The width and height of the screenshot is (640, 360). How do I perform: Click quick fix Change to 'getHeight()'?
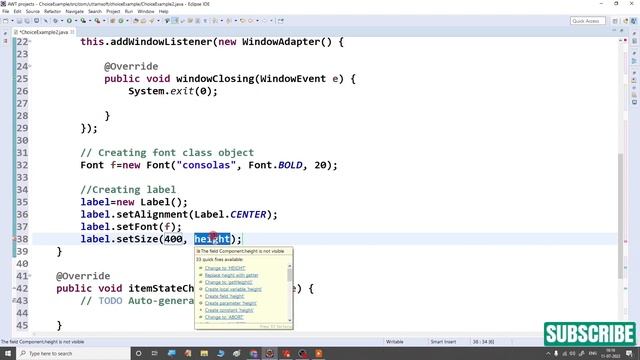229,282
